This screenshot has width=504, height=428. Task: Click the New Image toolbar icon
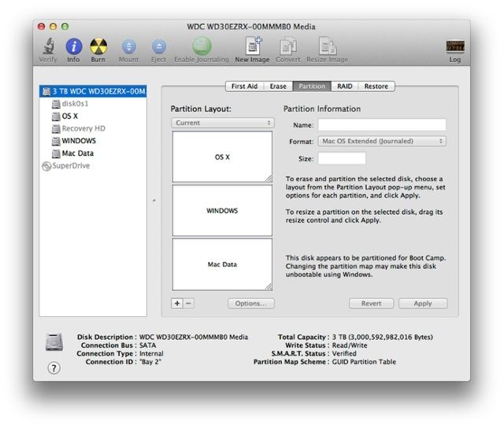point(253,46)
